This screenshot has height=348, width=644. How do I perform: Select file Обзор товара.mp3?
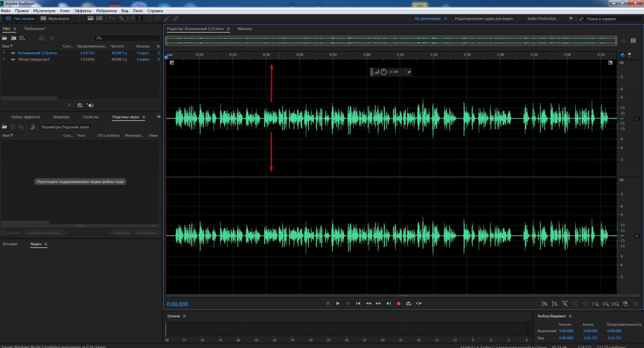point(34,59)
